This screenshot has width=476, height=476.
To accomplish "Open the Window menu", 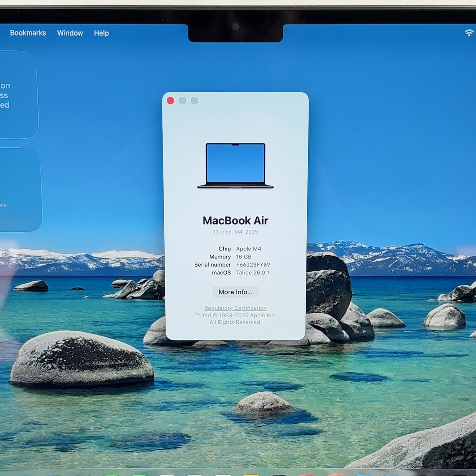I will point(70,33).
